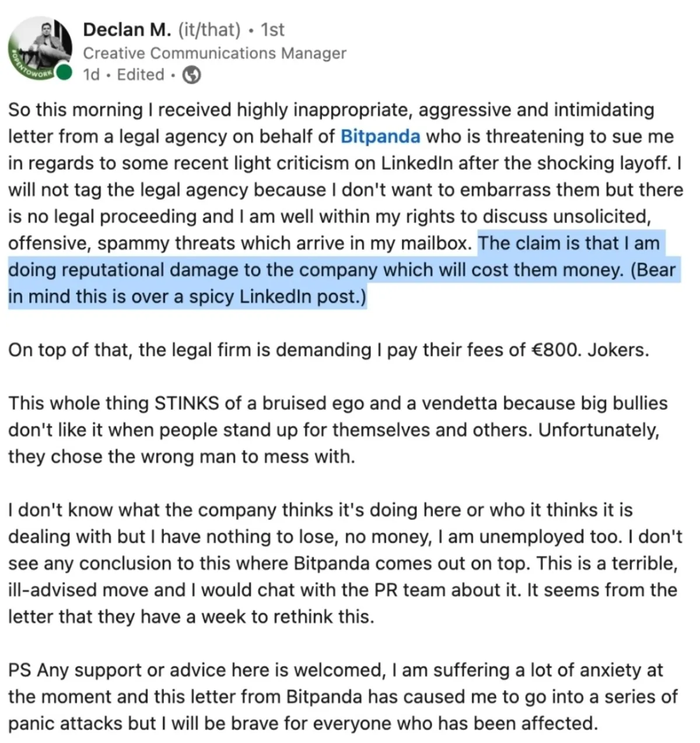This screenshot has width=700, height=743.
Task: Click the word STINKS in the post
Action: tap(187, 403)
